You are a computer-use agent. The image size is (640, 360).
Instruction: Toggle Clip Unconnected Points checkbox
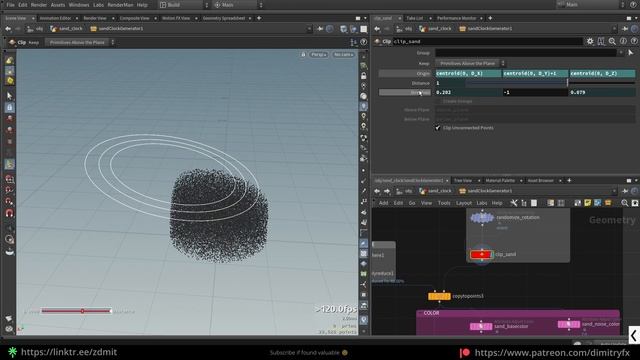tap(438, 128)
